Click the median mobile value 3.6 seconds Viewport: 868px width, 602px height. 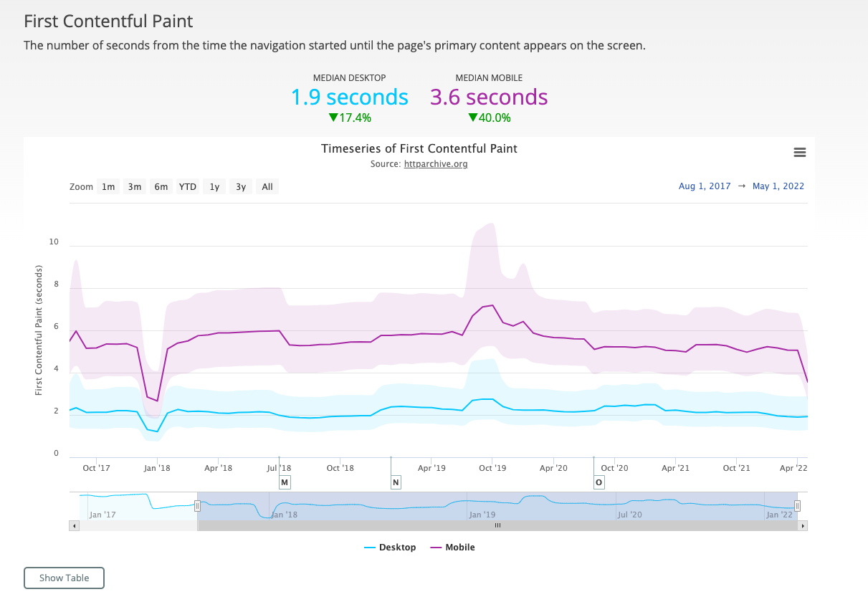point(489,97)
